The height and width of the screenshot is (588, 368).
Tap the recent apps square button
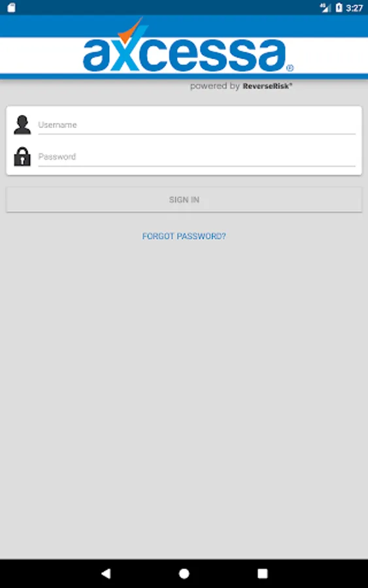(263, 574)
